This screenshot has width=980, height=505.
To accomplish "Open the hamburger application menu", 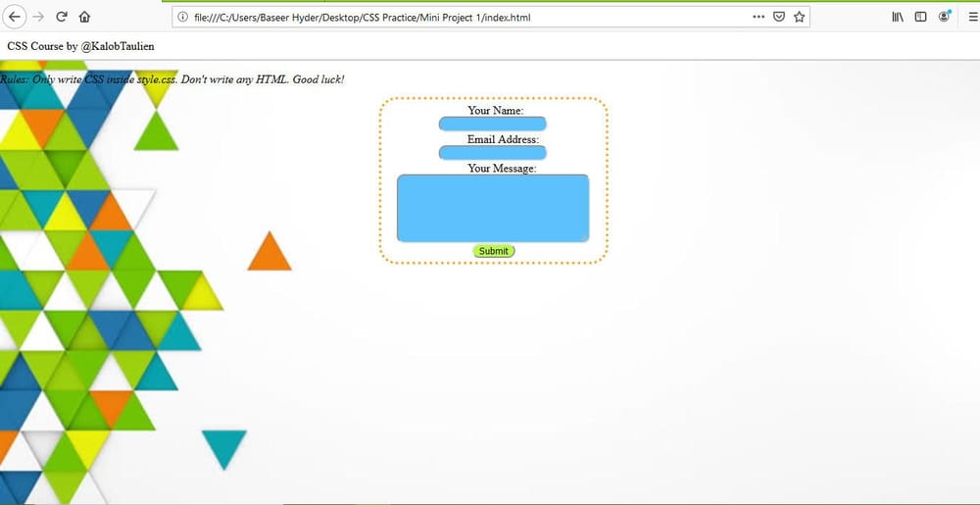I will coord(972,17).
